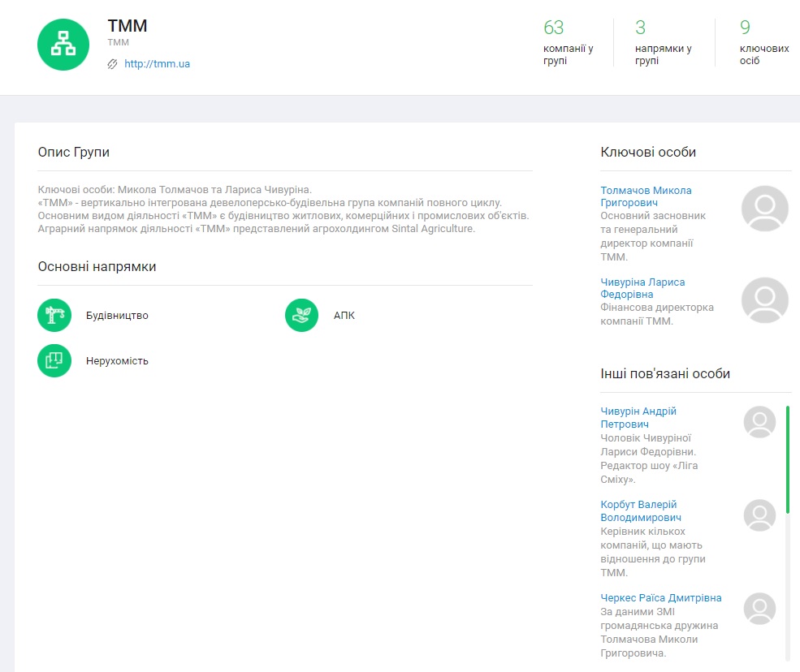Click the green scrollbar in related persons list
This screenshot has width=800, height=672.
(787, 459)
